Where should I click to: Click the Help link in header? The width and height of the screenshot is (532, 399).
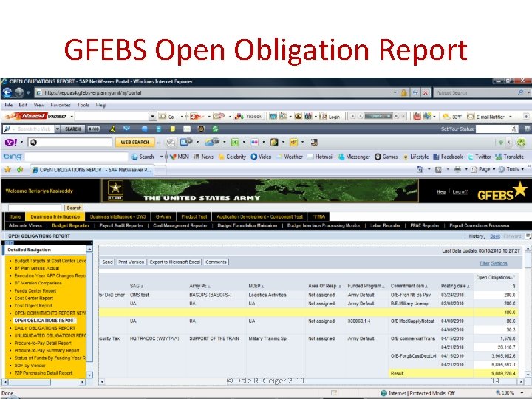click(441, 191)
